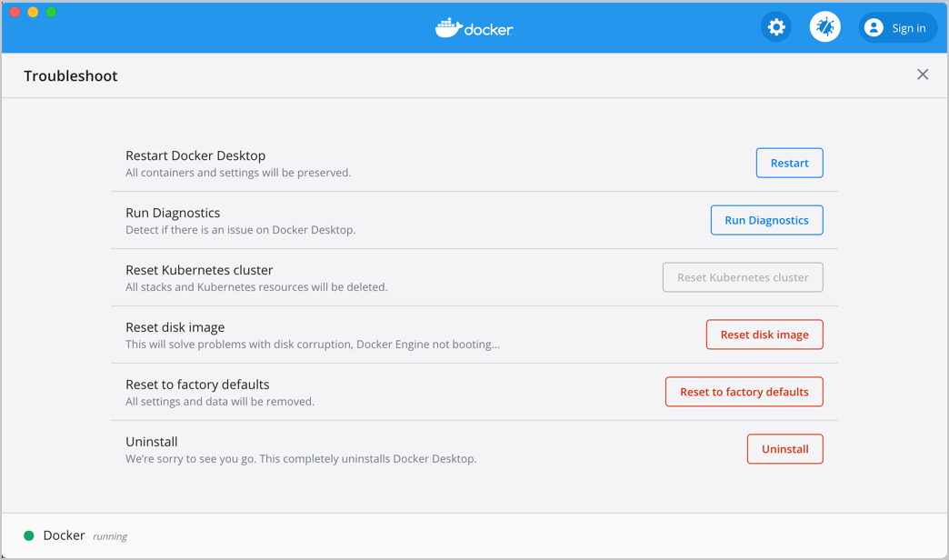Image resolution: width=949 pixels, height=560 pixels.
Task: Click the green Docker running status dot
Action: [x=28, y=535]
